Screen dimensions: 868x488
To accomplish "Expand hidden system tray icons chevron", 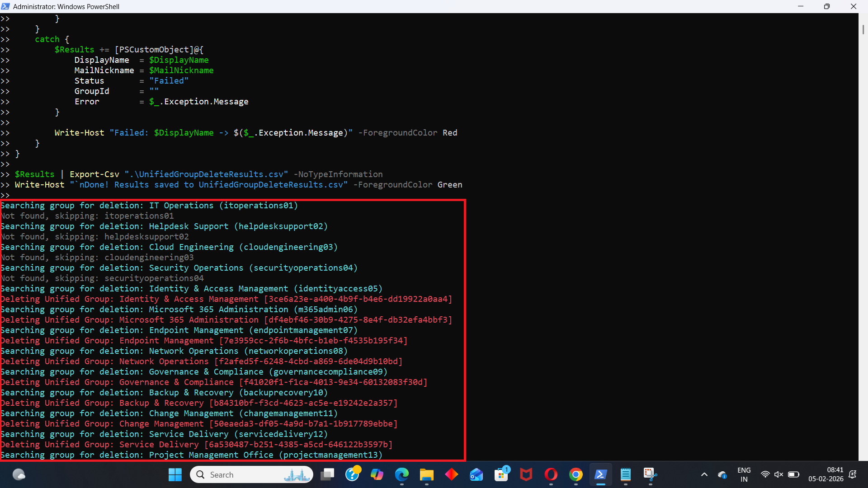I will coord(704,474).
